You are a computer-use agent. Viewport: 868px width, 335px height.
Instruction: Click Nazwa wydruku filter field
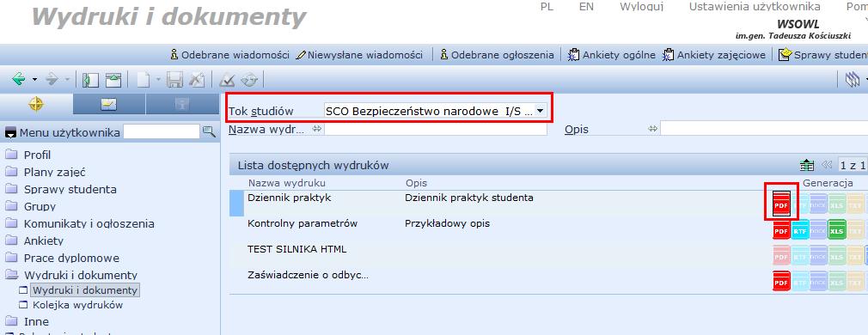pyautogui.click(x=436, y=129)
